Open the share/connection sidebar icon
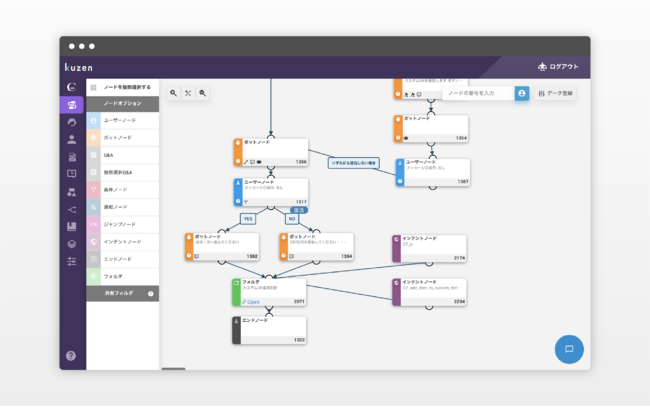The width and height of the screenshot is (650, 407). [x=72, y=209]
